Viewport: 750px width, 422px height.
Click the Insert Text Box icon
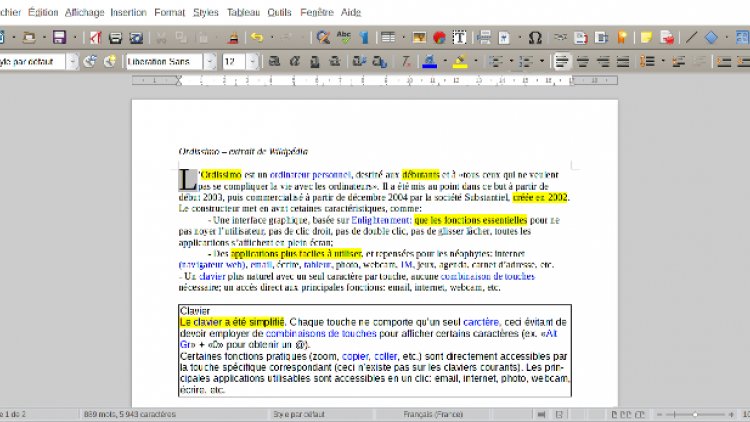click(459, 37)
